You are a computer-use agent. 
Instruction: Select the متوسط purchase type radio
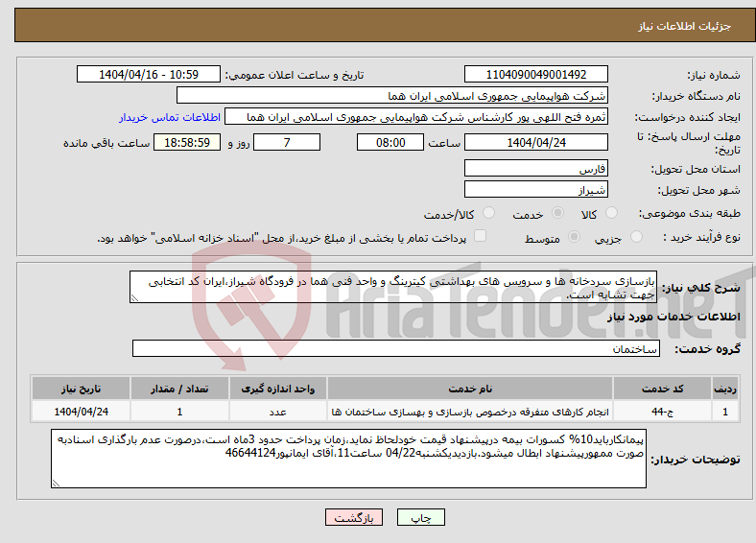click(575, 236)
